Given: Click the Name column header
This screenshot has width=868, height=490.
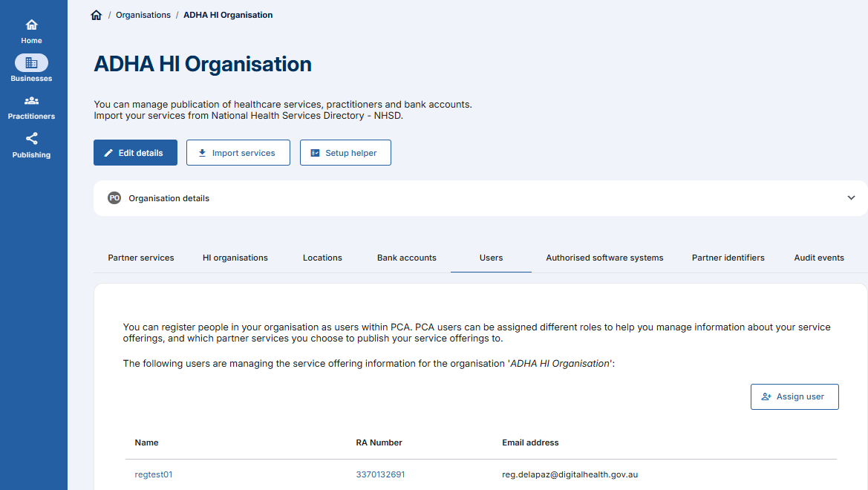Looking at the screenshot, I should (x=147, y=442).
